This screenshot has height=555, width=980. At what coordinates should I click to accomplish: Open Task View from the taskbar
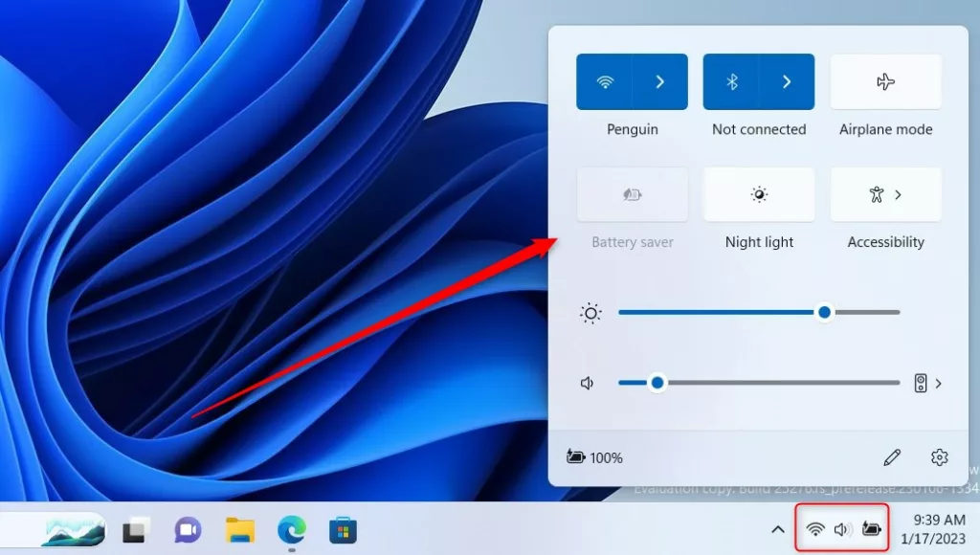pyautogui.click(x=136, y=531)
